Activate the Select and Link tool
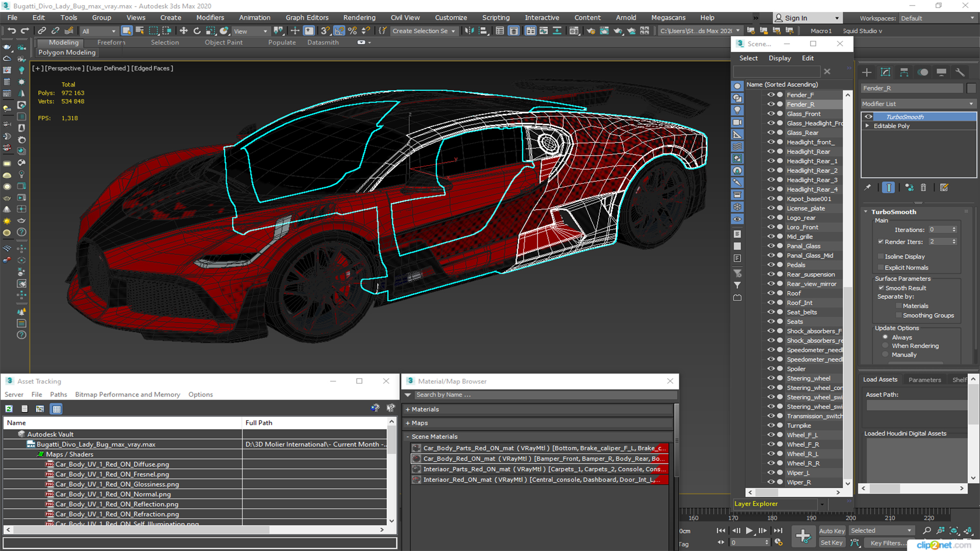 (x=42, y=31)
